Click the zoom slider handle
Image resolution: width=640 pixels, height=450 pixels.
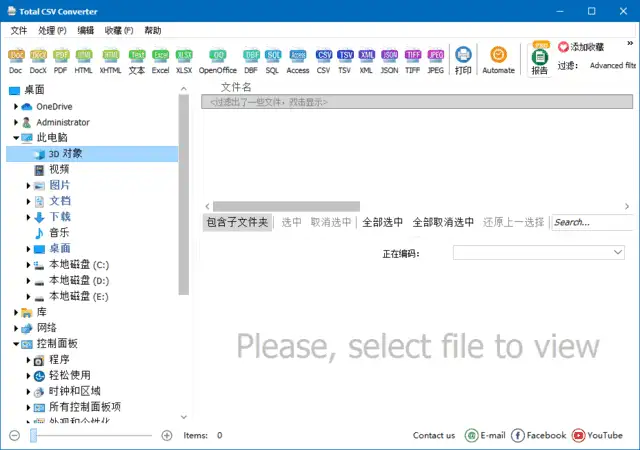pyautogui.click(x=34, y=435)
